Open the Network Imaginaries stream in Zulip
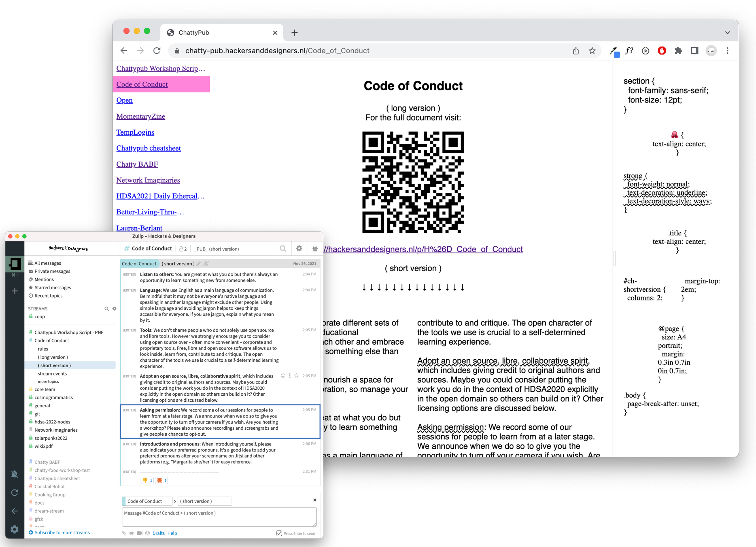Viewport: 756px width, 547px height. pos(56,430)
